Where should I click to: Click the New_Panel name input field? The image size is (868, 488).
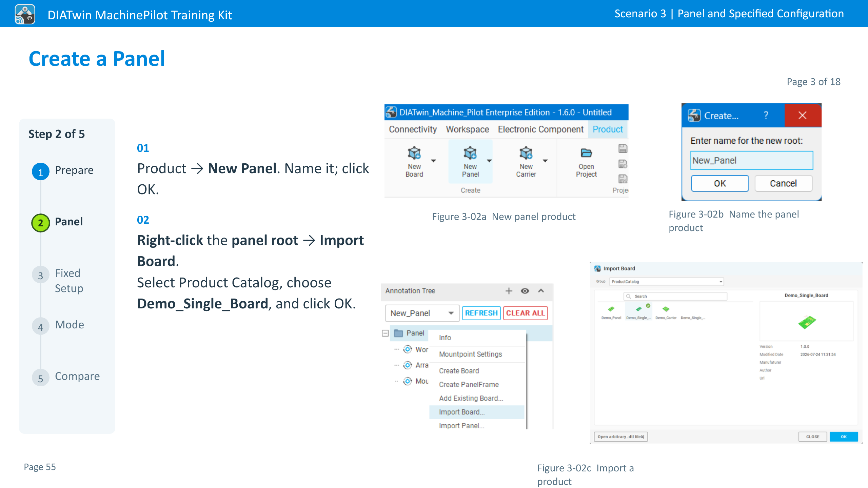[752, 160]
